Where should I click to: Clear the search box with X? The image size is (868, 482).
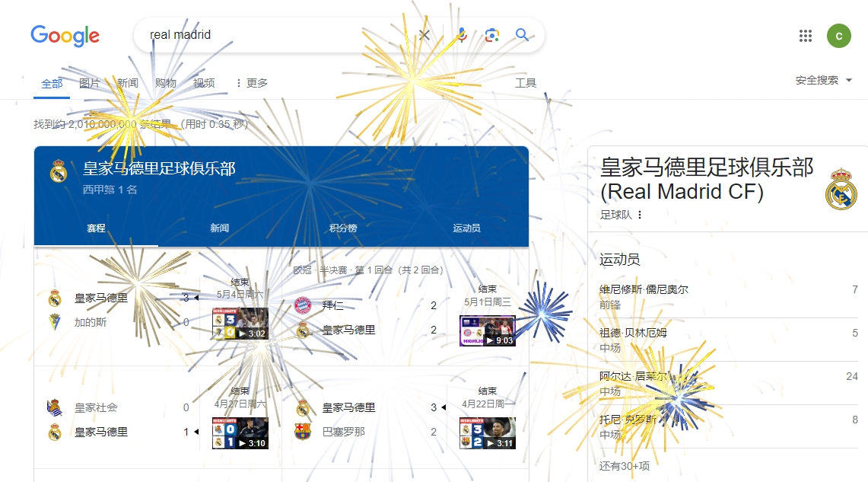(424, 35)
